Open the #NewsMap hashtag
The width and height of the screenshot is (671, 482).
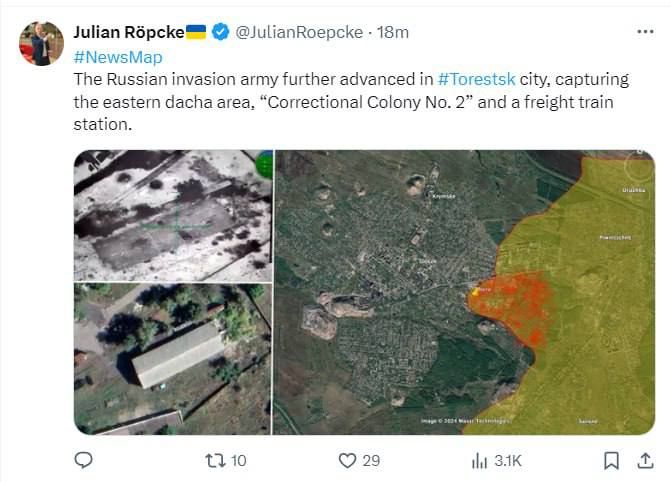click(118, 57)
